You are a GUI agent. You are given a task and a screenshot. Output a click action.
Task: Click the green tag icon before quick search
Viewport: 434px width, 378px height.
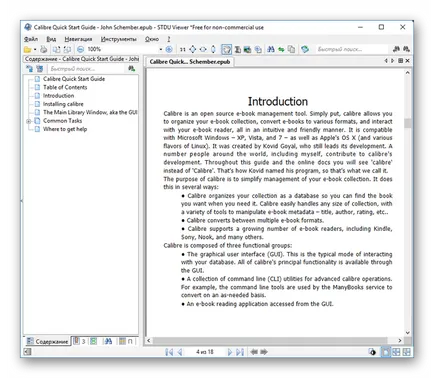point(305,50)
